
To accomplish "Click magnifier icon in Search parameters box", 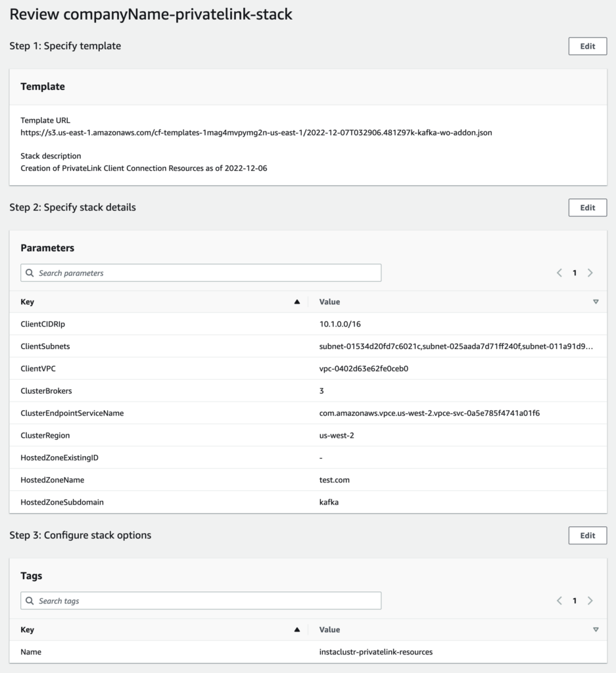I will point(30,273).
